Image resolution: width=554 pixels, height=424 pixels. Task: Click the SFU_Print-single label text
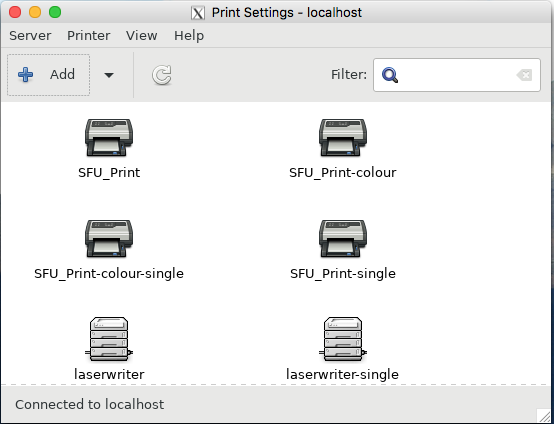point(343,273)
